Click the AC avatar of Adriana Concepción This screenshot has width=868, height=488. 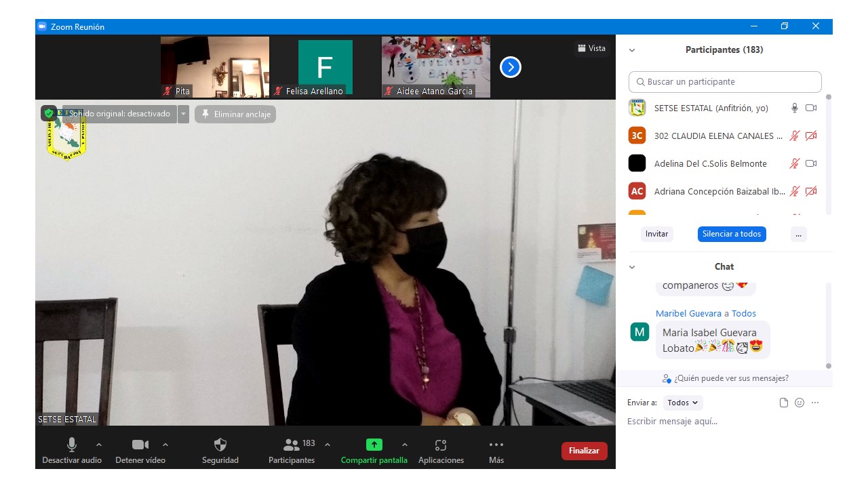pyautogui.click(x=637, y=191)
